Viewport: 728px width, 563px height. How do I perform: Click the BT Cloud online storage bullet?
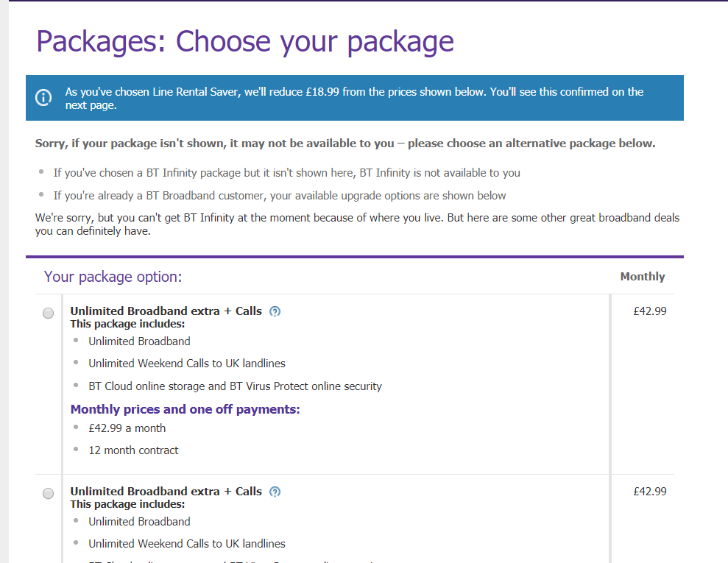pyautogui.click(x=235, y=386)
